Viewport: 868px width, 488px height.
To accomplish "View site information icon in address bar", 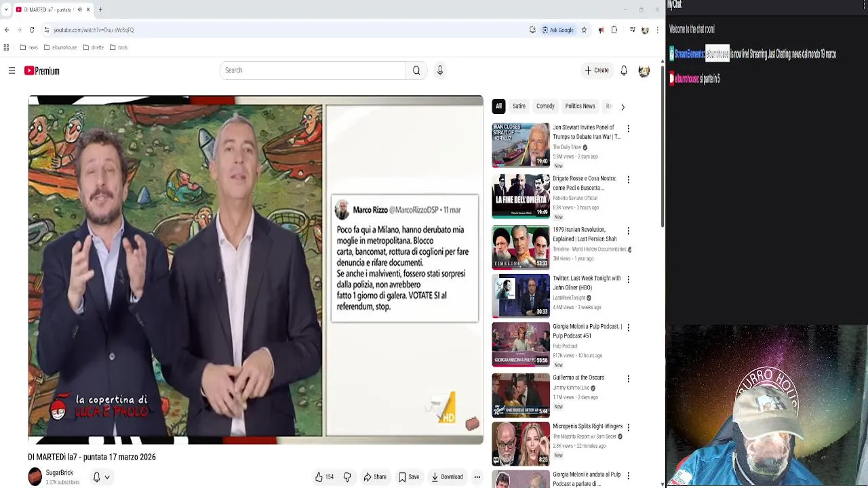I will point(46,30).
